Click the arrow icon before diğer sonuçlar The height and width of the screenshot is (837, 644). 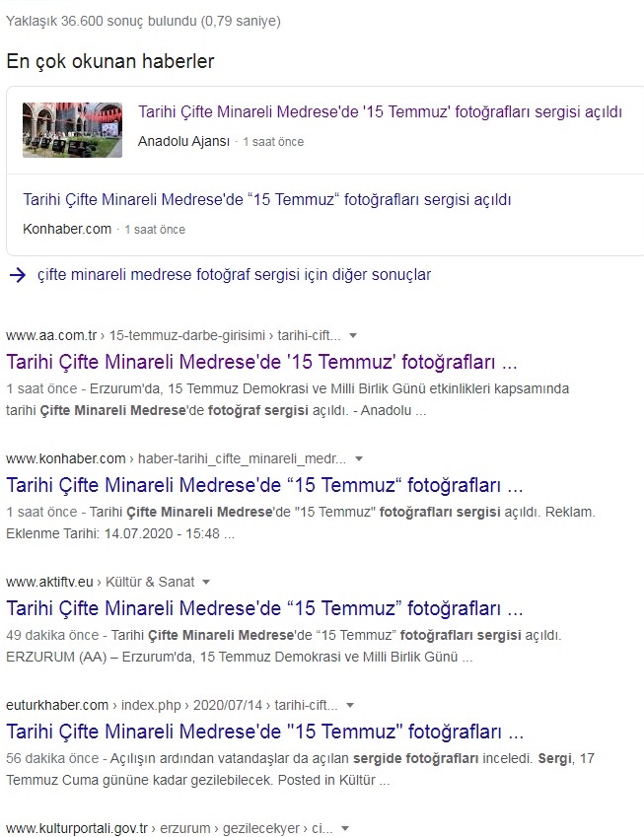[18, 275]
